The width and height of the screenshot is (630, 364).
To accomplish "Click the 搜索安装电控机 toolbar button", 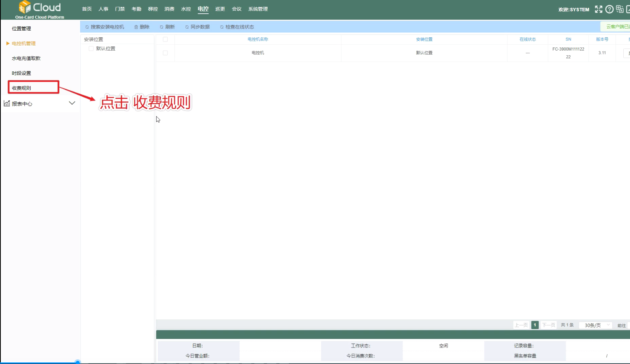I will 104,27.
